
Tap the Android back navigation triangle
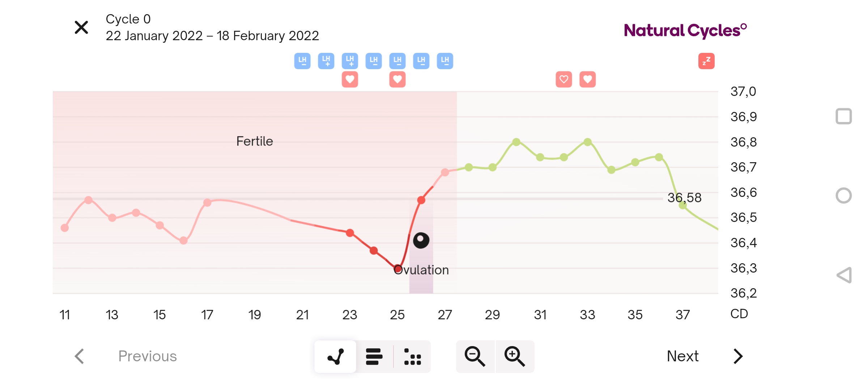click(844, 275)
